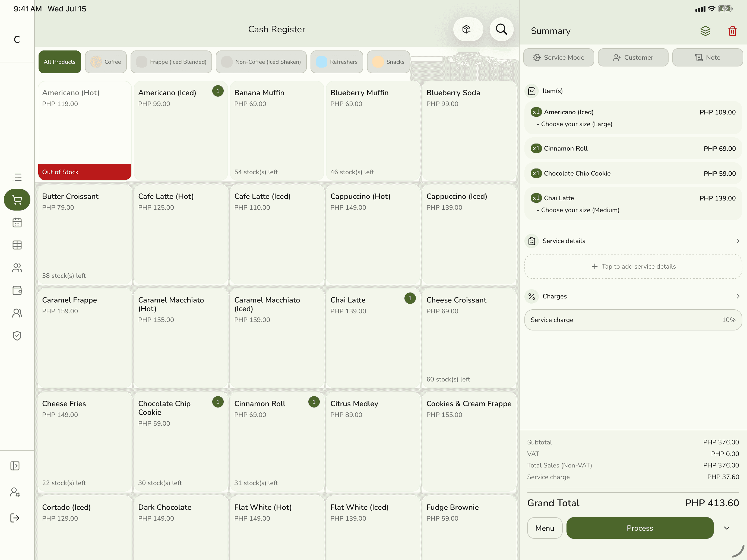
Task: Switch to Non-Coffee (Iced Shaken) tab
Action: tap(261, 62)
